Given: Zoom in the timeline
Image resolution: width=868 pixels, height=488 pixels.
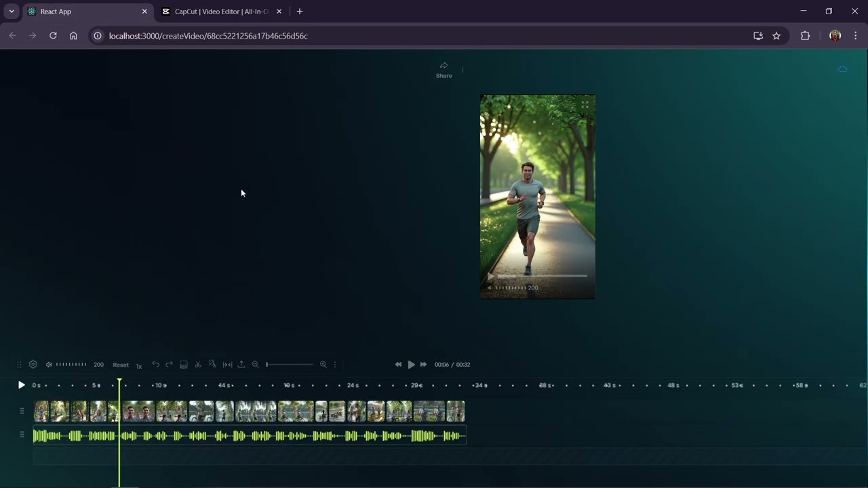Looking at the screenshot, I should tap(323, 365).
